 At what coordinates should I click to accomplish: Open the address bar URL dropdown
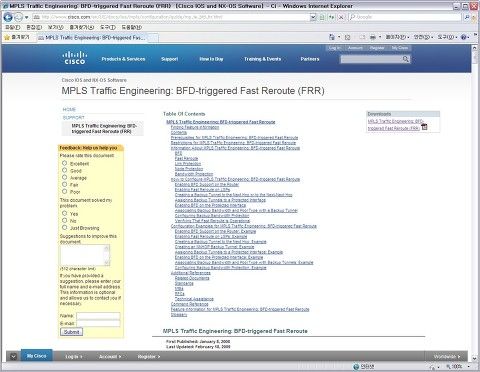313,17
